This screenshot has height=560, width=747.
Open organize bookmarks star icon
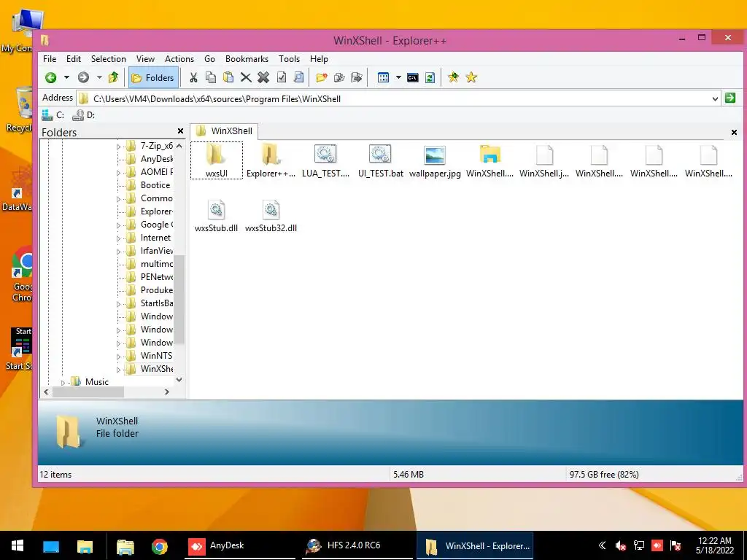tap(471, 77)
